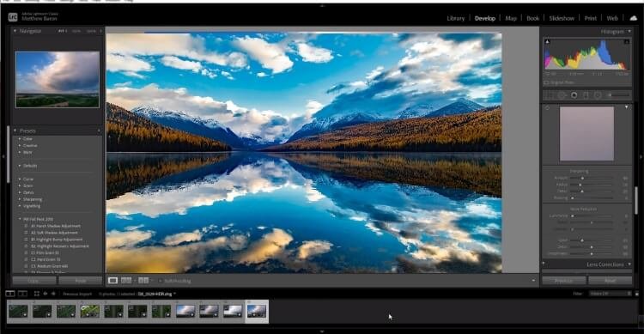Collapse the Histogram panel
The width and height of the screenshot is (644, 334).
point(629,31)
